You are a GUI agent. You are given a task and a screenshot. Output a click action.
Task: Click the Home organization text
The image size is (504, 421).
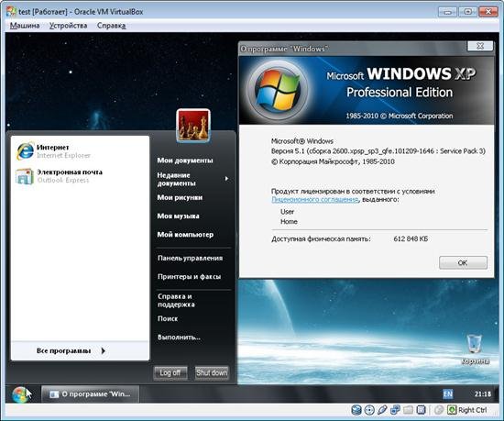pos(289,222)
